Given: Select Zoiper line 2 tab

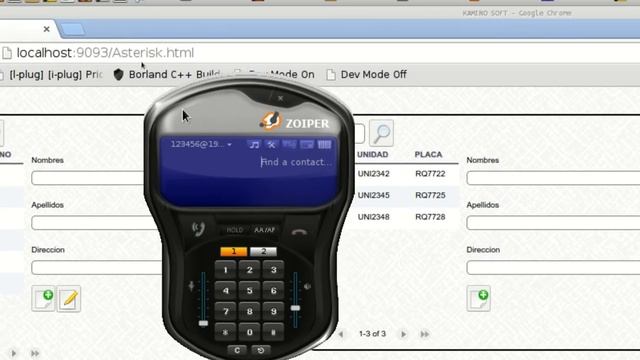Looking at the screenshot, I should click(263, 251).
